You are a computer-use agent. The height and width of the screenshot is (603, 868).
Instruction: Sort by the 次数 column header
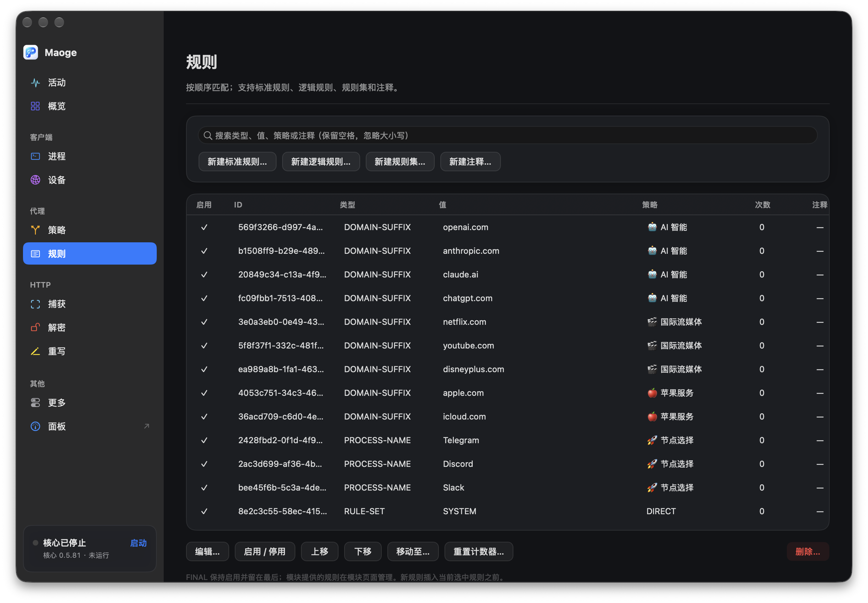(762, 204)
